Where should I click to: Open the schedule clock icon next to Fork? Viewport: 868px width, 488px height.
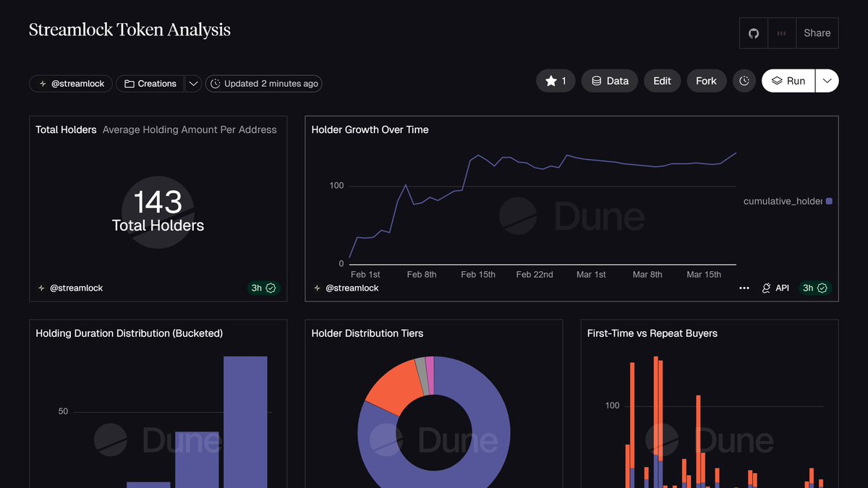744,81
